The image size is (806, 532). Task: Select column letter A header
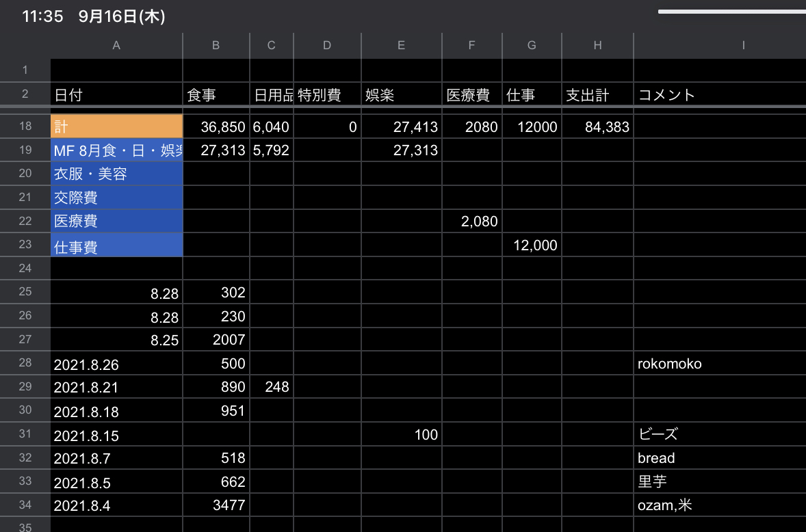(x=116, y=45)
